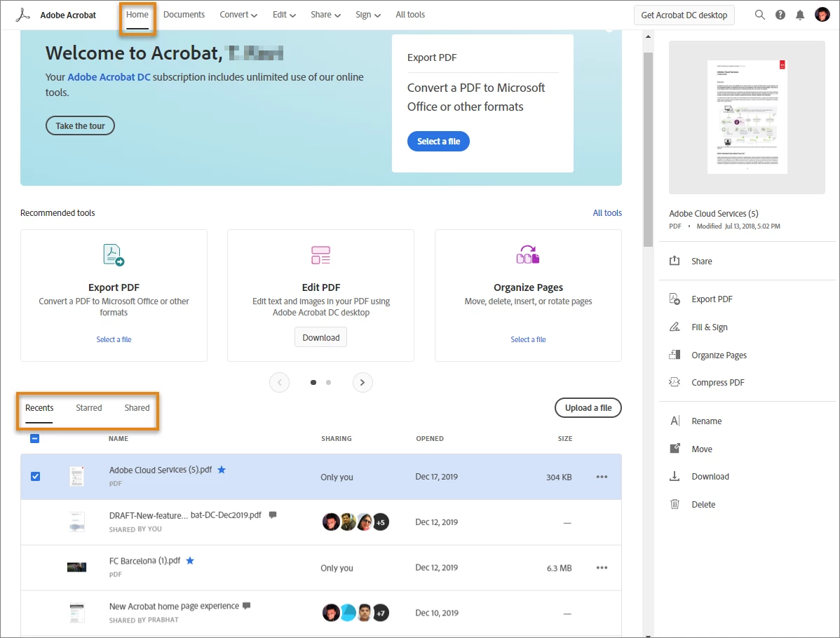Open the Adobe Acrobat DC link

tap(109, 77)
